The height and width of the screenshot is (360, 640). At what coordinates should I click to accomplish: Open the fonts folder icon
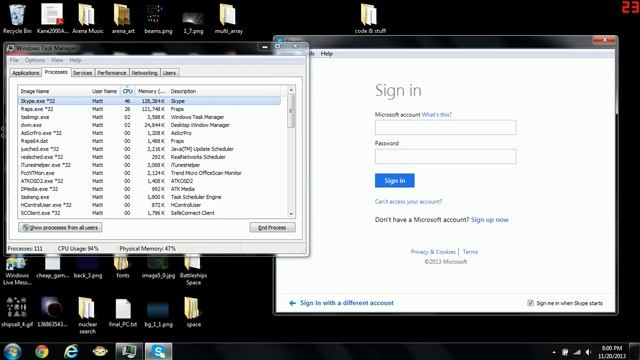122,267
